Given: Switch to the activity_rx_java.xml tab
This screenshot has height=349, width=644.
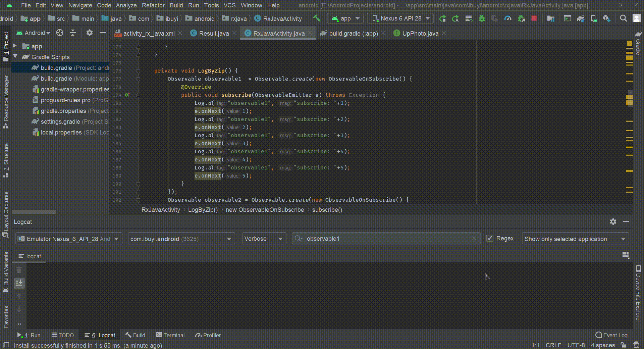Looking at the screenshot, I should pos(149,33).
